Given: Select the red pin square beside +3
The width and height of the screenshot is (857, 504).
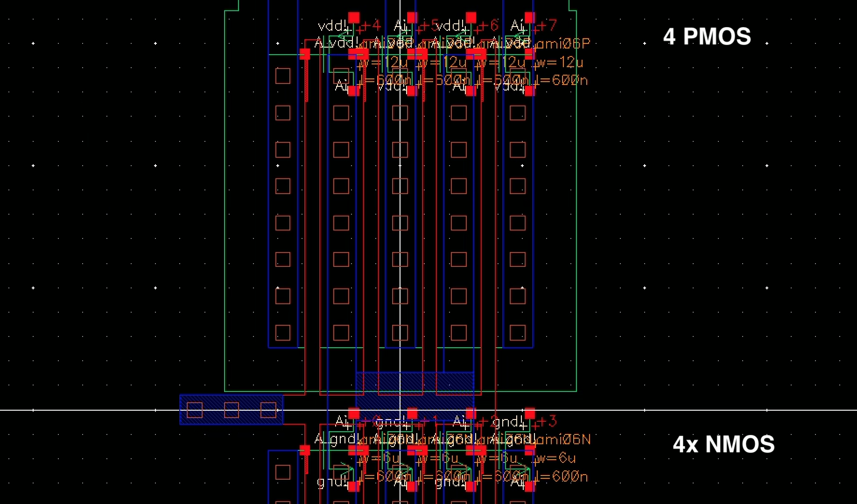Looking at the screenshot, I should click(x=529, y=413).
